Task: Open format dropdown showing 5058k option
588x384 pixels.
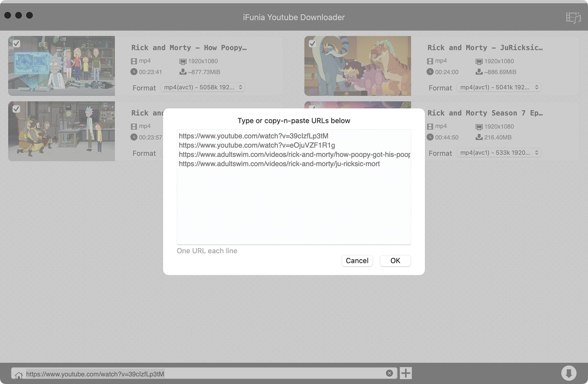Action: click(x=203, y=87)
